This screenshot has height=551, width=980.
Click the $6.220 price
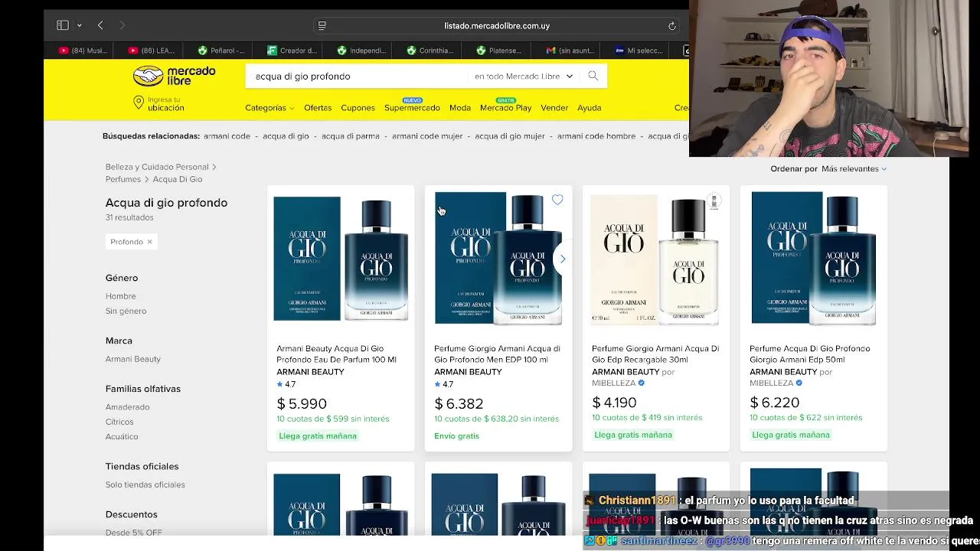point(775,403)
